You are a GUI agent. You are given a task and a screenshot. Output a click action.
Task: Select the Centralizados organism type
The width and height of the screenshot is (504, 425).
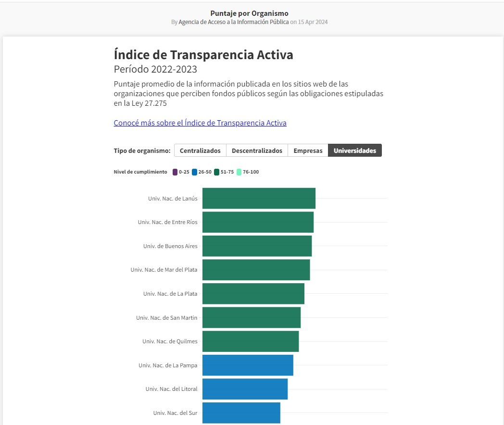pyautogui.click(x=200, y=150)
